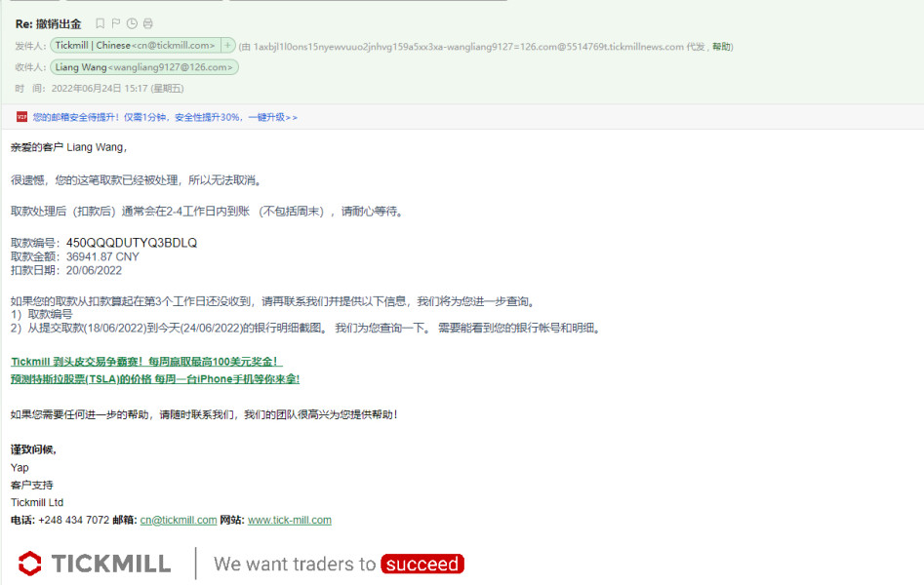The image size is (924, 585).
Task: Click the Tickmill Ltd company name
Action: (x=36, y=502)
